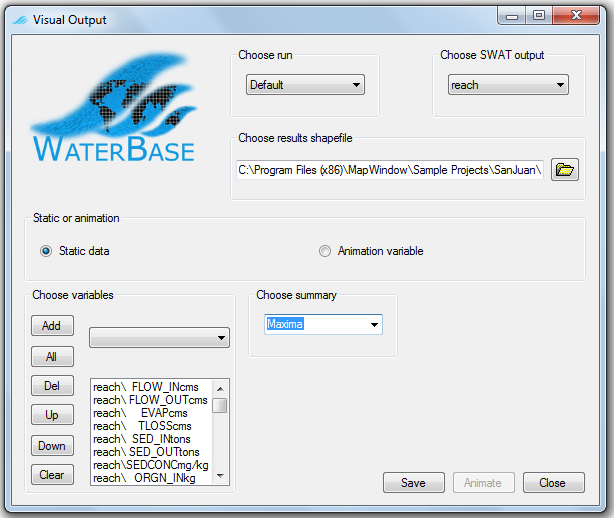Viewport: 614px width, 518px height.
Task: Click the variable list scrollbar down arrow
Action: 220,476
